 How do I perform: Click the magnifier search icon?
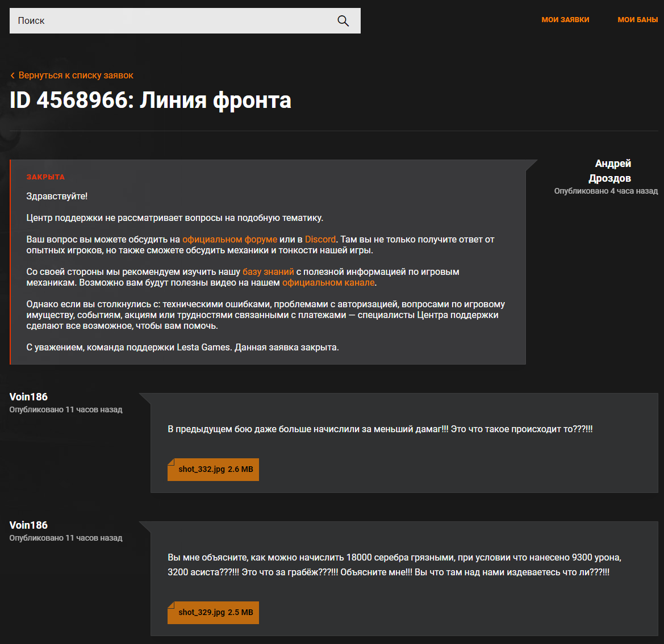tap(343, 21)
